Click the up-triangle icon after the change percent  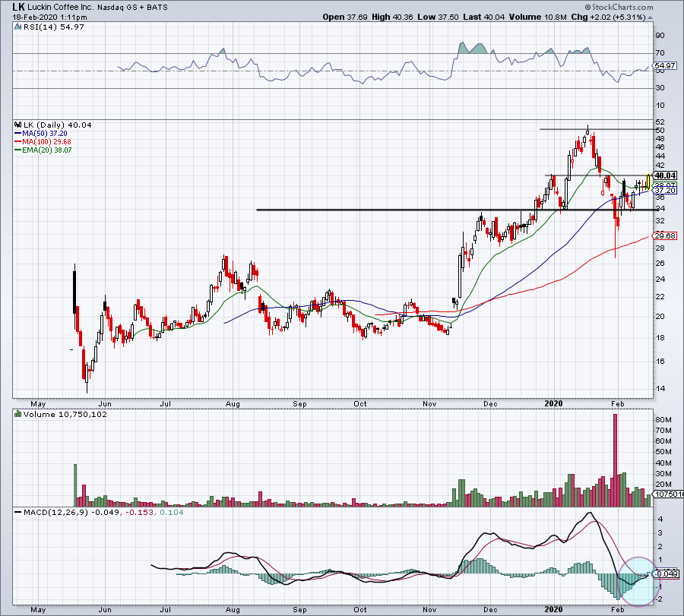pos(650,18)
